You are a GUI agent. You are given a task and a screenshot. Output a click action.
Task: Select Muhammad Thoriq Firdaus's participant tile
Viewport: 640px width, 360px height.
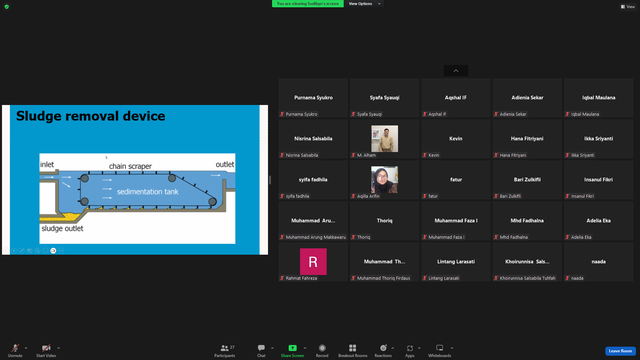coord(384,262)
